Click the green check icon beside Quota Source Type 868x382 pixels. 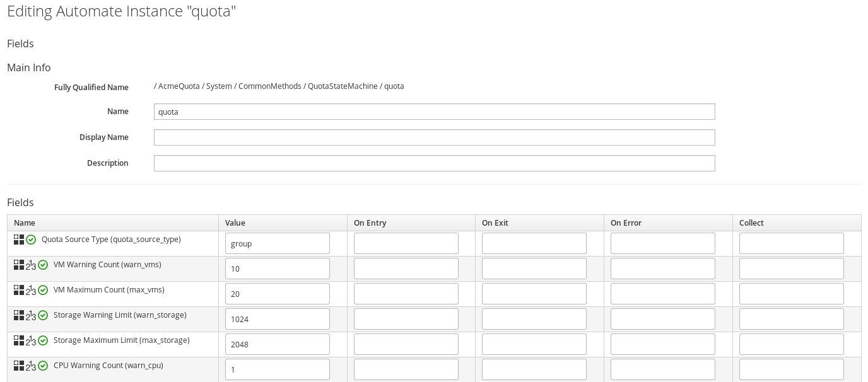coord(31,240)
